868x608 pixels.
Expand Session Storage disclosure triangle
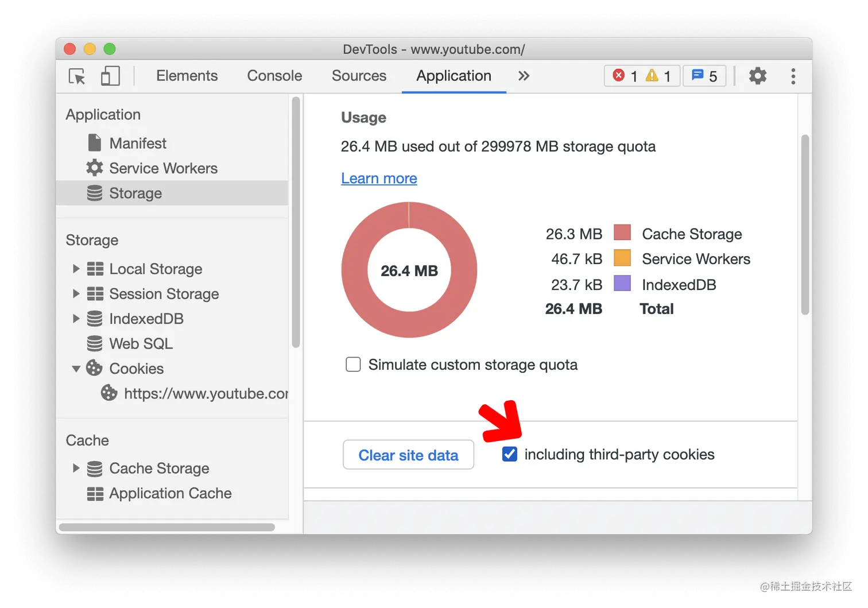click(x=76, y=293)
